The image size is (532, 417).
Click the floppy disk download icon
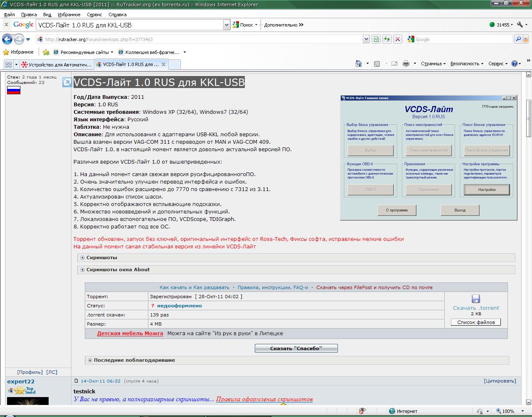click(x=476, y=299)
